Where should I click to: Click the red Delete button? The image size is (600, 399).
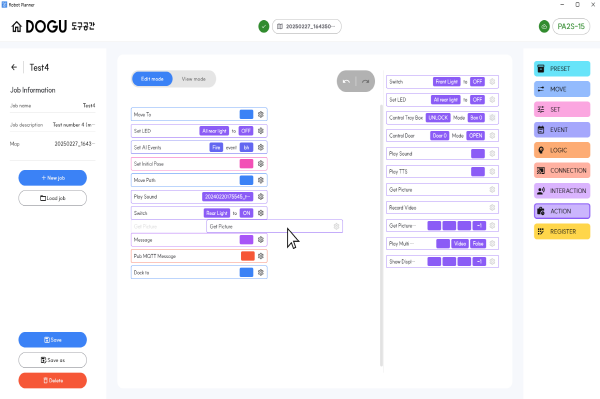(52, 380)
